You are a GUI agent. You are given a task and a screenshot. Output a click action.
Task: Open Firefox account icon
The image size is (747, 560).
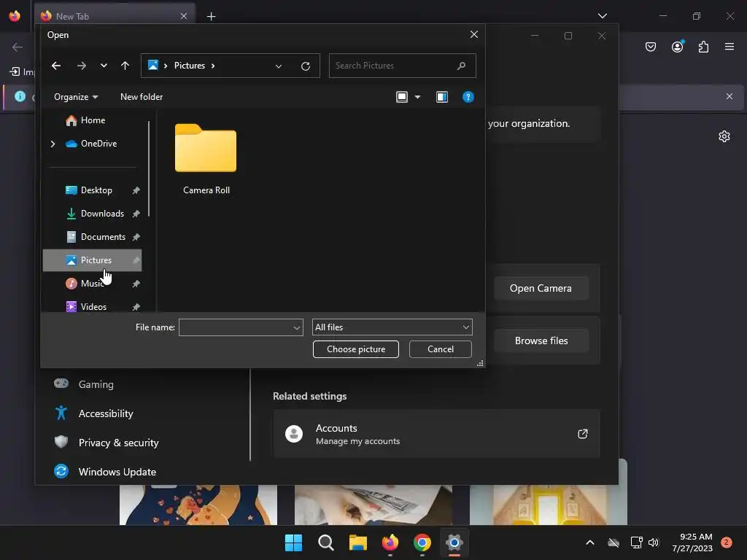(x=678, y=47)
